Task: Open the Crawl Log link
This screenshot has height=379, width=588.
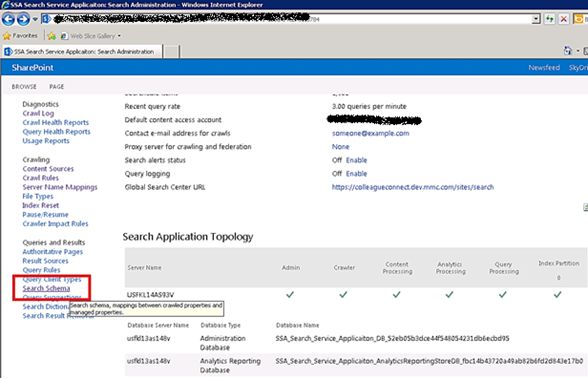Action: (38, 113)
